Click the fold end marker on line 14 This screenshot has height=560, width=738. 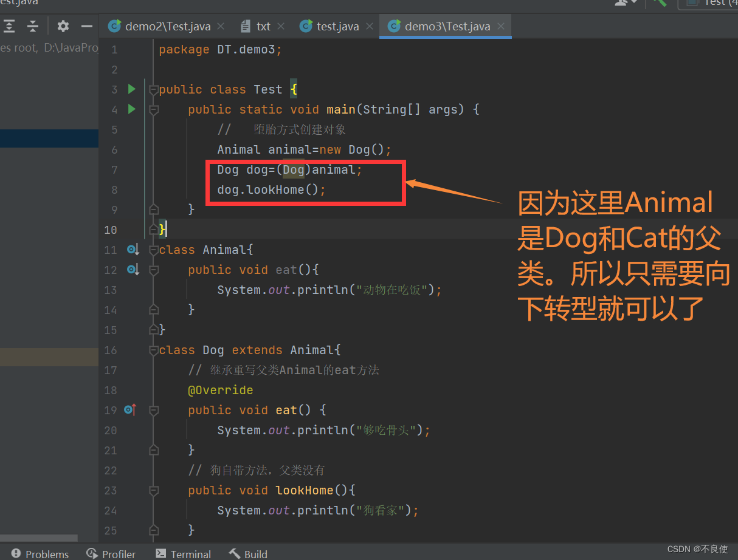coord(154,310)
